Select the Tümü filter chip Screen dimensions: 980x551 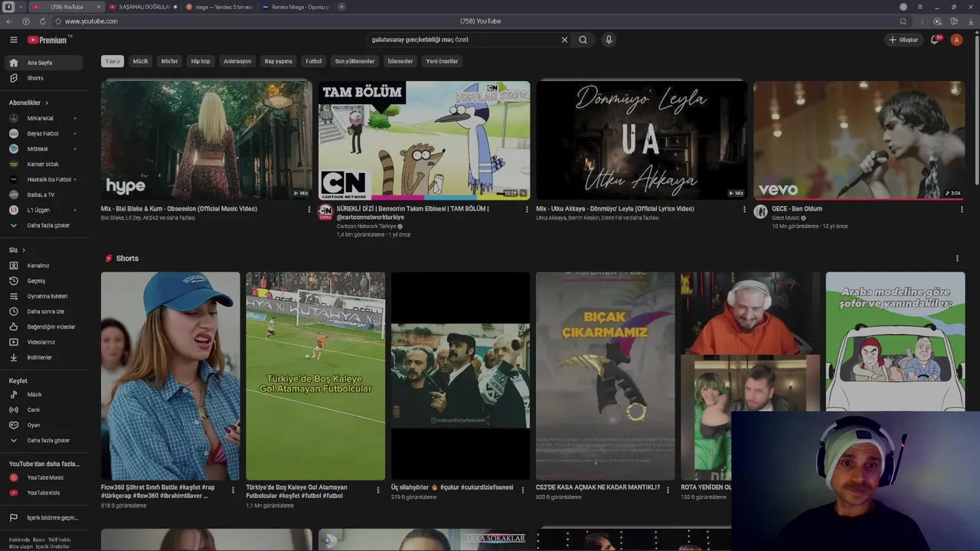coord(113,61)
